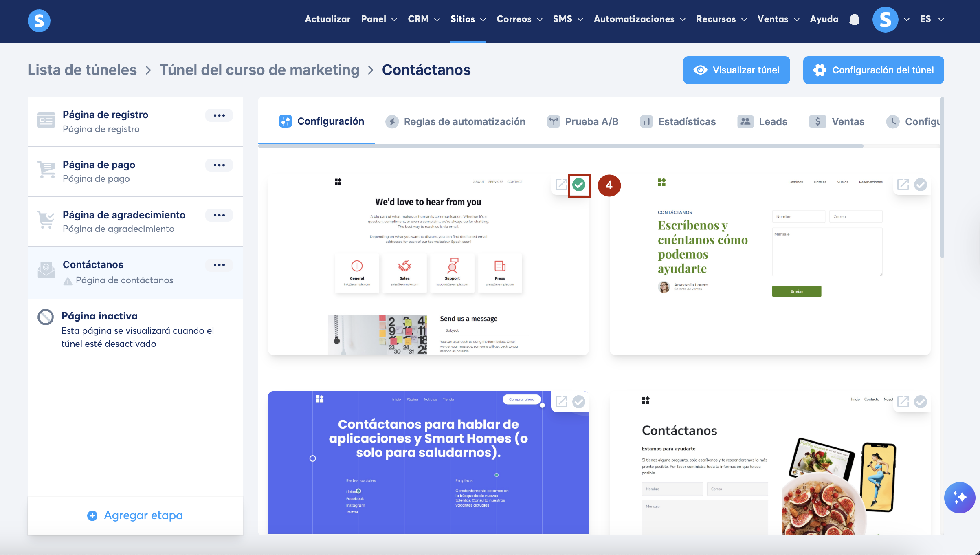Preview the blue Contáctanos template externally
Viewport: 980px width, 555px height.
pyautogui.click(x=561, y=402)
